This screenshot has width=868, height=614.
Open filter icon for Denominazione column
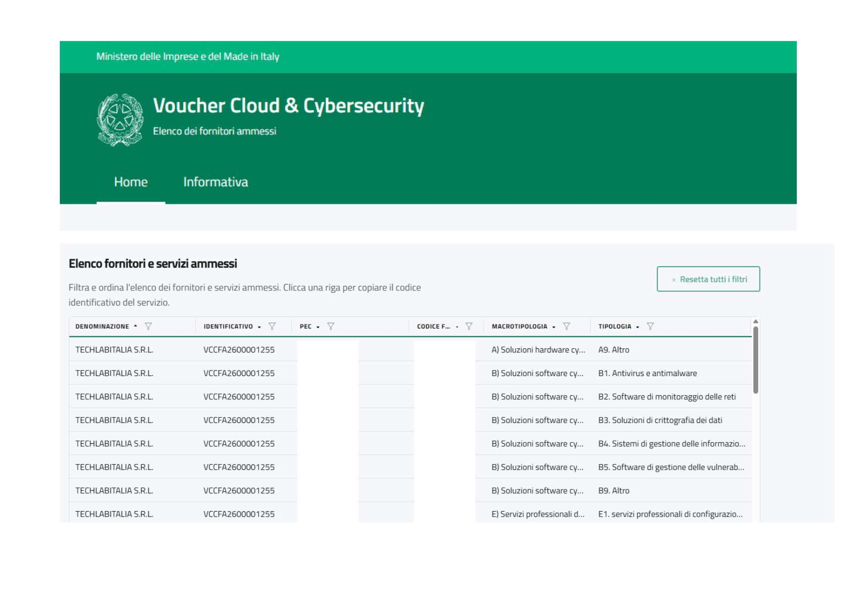(x=148, y=327)
